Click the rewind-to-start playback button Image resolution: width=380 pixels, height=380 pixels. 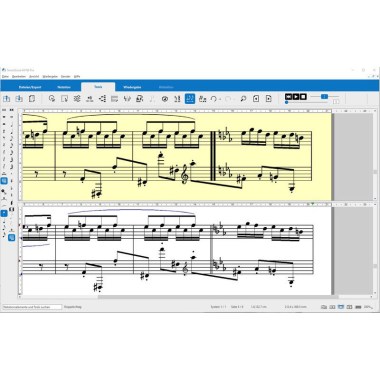click(289, 97)
